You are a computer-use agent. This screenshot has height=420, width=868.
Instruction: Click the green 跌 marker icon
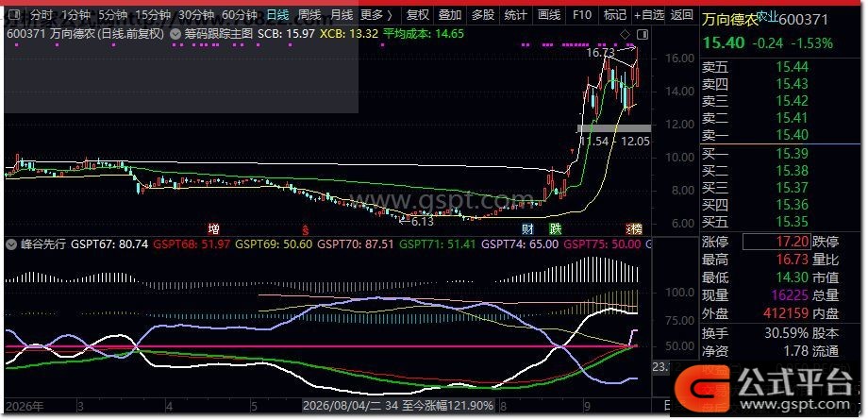point(555,228)
